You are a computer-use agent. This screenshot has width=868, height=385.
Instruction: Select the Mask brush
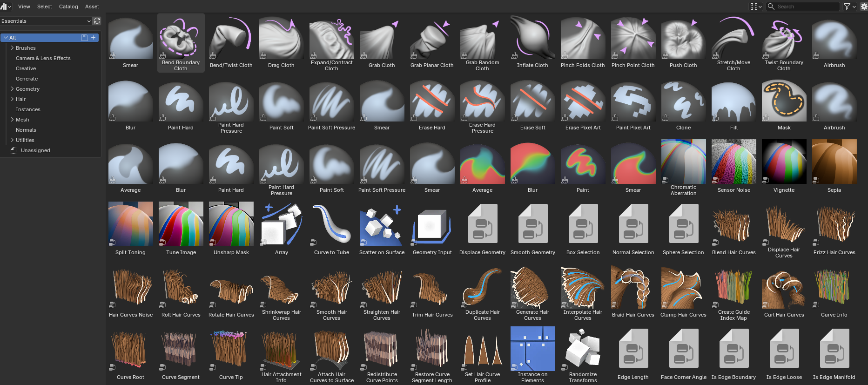pos(784,105)
